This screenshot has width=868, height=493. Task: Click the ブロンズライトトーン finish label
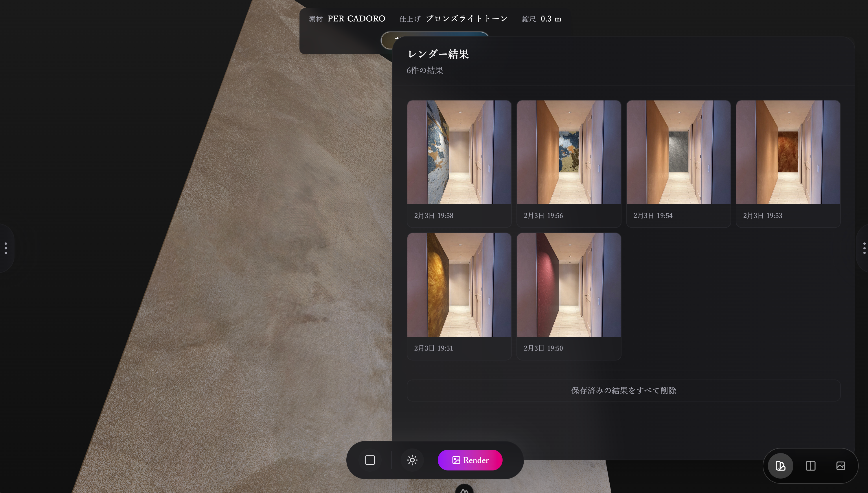[466, 18]
